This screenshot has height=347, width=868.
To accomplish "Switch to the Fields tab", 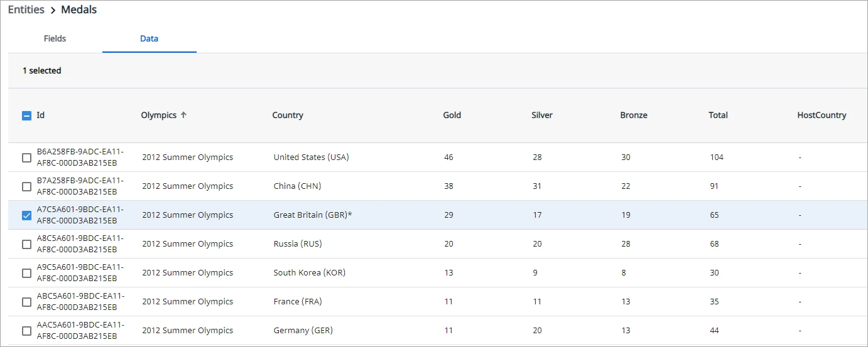I will [x=55, y=38].
